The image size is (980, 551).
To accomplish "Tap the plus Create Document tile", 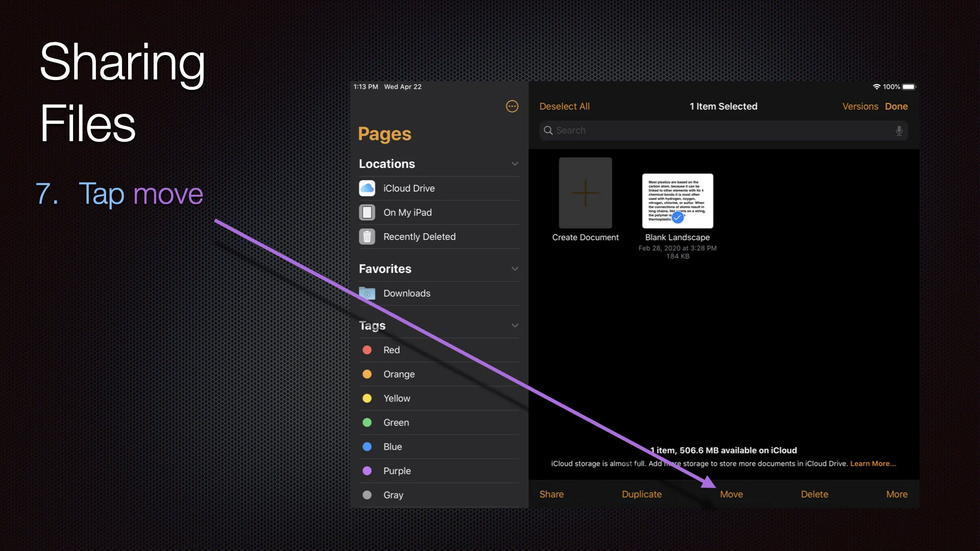I will [x=585, y=193].
